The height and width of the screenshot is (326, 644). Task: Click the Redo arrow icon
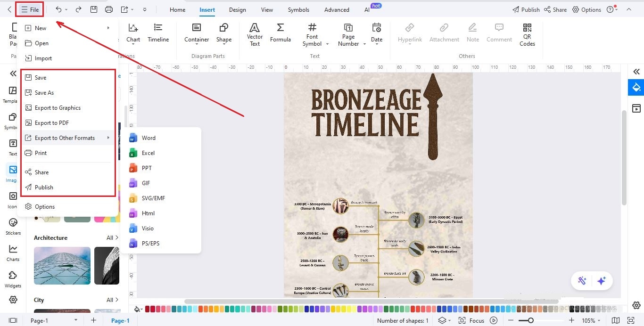pos(78,9)
